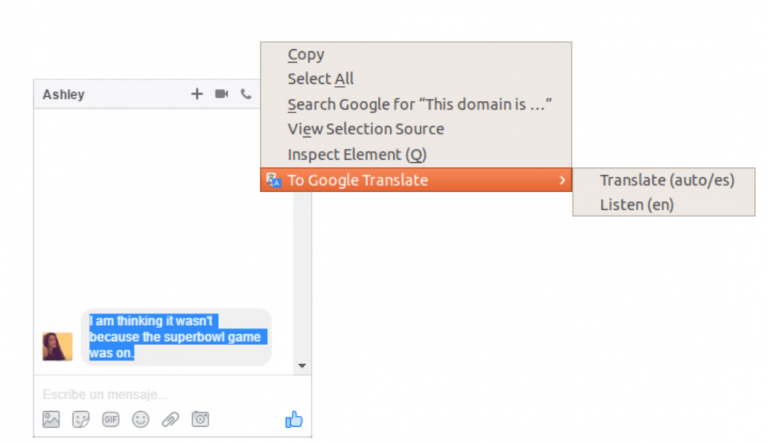This screenshot has height=443, width=768.
Task: Start a voice call with Ashley
Action: point(246,94)
